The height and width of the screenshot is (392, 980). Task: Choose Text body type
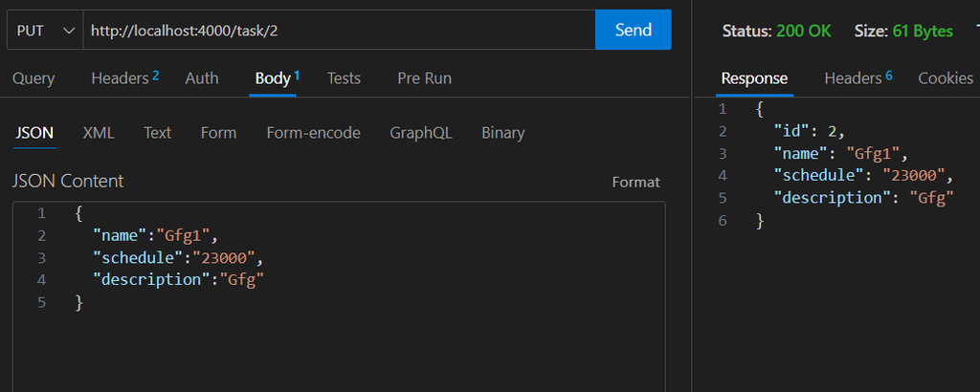[x=157, y=133]
